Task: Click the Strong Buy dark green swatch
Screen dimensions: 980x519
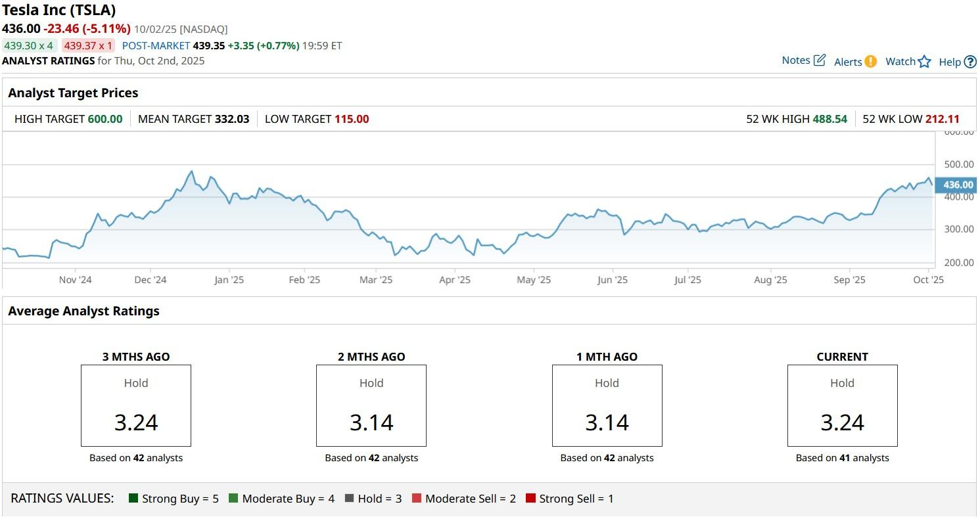Action: tap(133, 499)
